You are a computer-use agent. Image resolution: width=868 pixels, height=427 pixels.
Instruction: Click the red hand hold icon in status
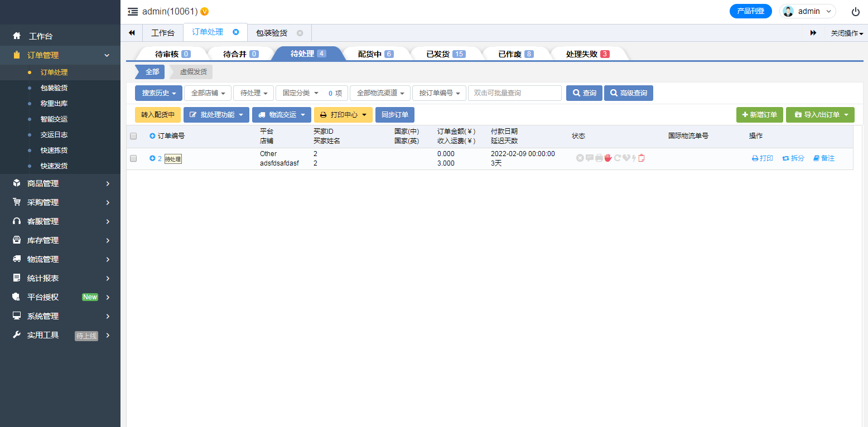pos(608,158)
